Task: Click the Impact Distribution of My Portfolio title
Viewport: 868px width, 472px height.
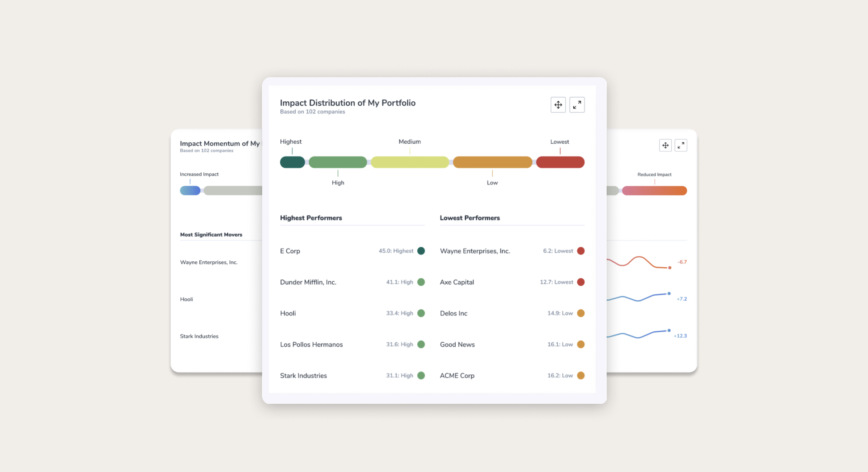Action: 348,103
